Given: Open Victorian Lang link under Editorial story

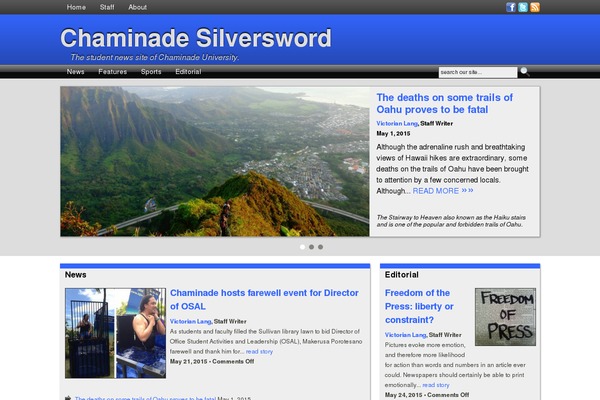Looking at the screenshot, I should pyautogui.click(x=405, y=335).
